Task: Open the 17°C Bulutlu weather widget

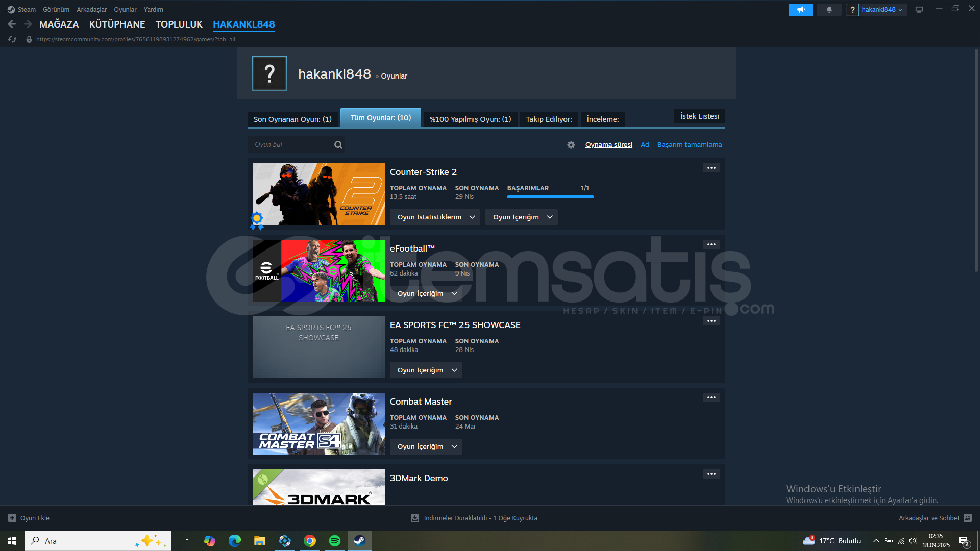Action: pos(832,541)
